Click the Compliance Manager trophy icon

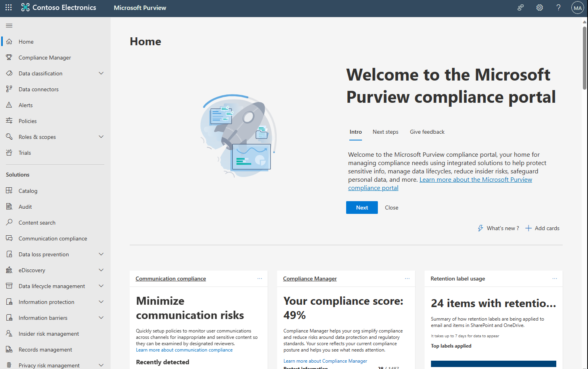pos(9,58)
